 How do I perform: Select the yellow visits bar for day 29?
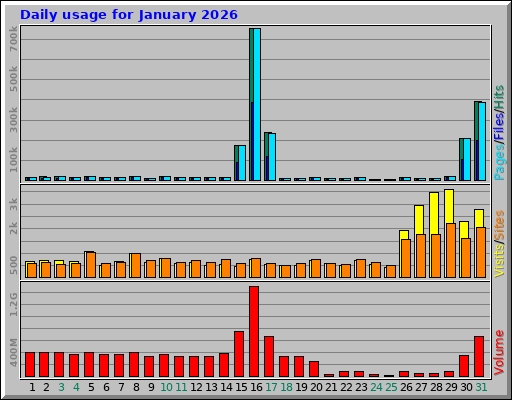click(x=449, y=206)
